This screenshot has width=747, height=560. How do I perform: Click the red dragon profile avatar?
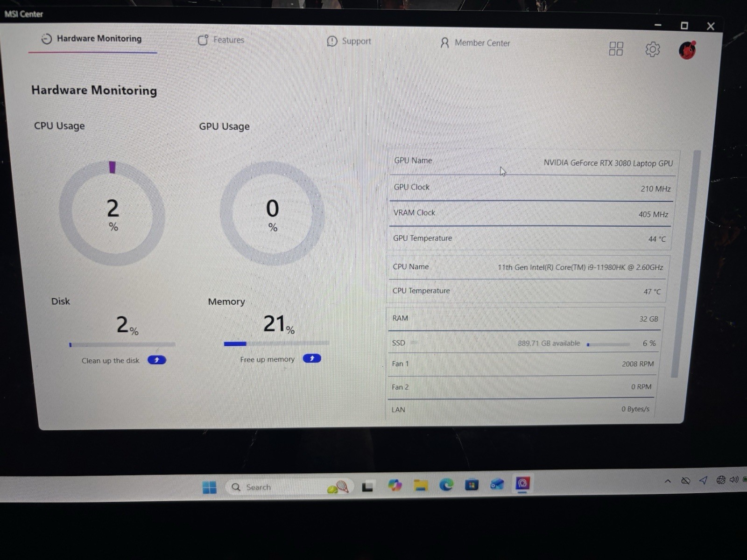tap(687, 50)
